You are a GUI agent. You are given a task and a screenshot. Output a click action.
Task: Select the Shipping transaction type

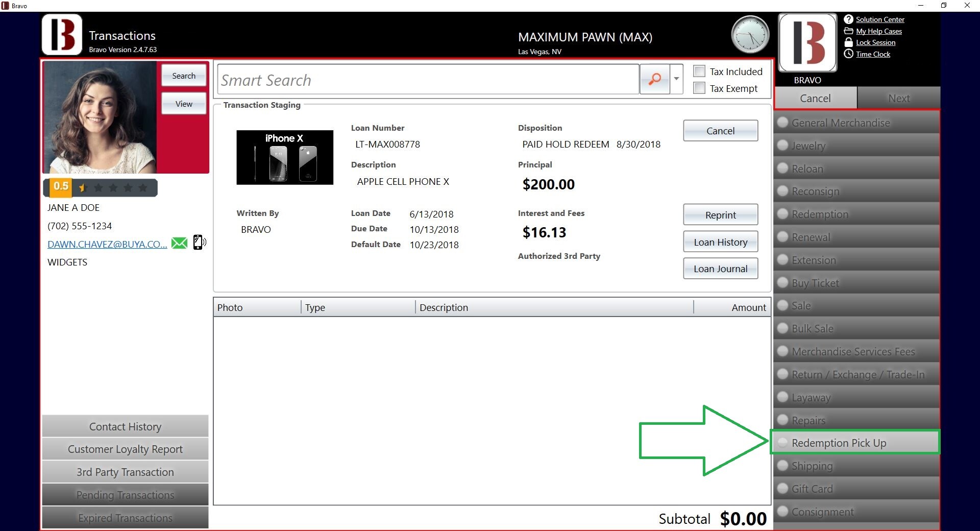857,466
